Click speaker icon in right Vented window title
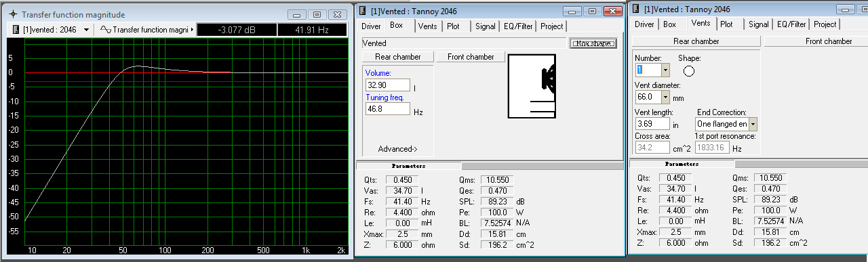 point(636,9)
